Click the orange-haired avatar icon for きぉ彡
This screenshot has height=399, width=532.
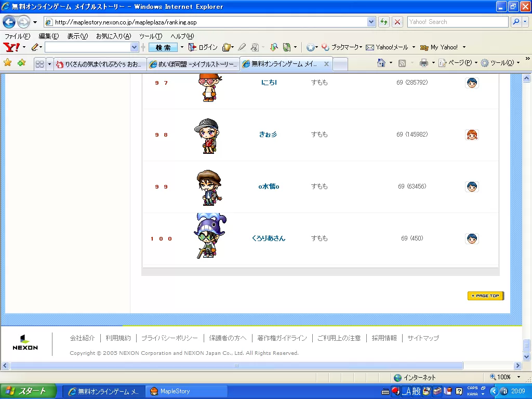pyautogui.click(x=472, y=135)
